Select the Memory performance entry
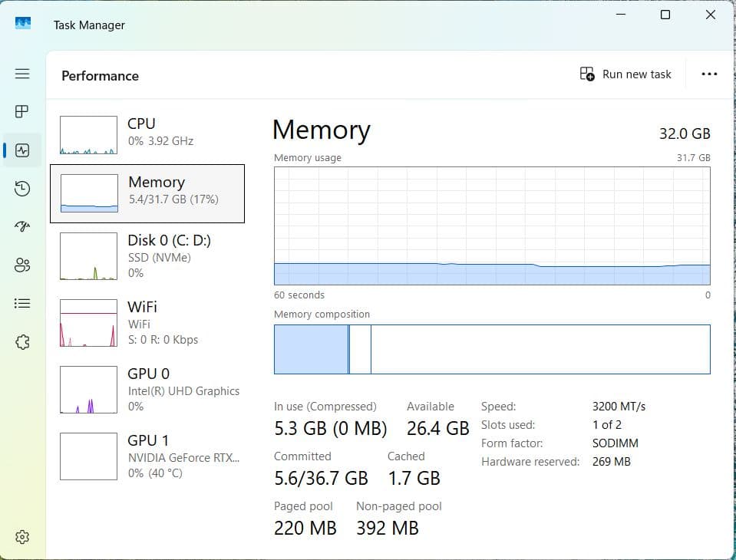The height and width of the screenshot is (560, 736). 147,193
